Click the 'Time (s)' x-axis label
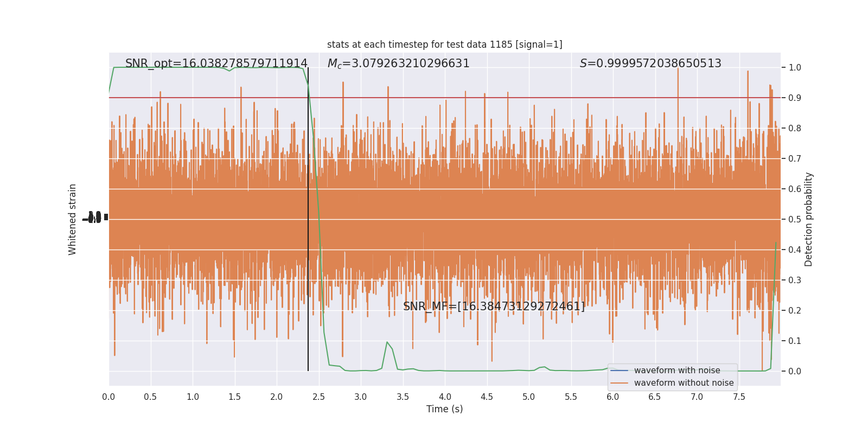 coord(444,409)
